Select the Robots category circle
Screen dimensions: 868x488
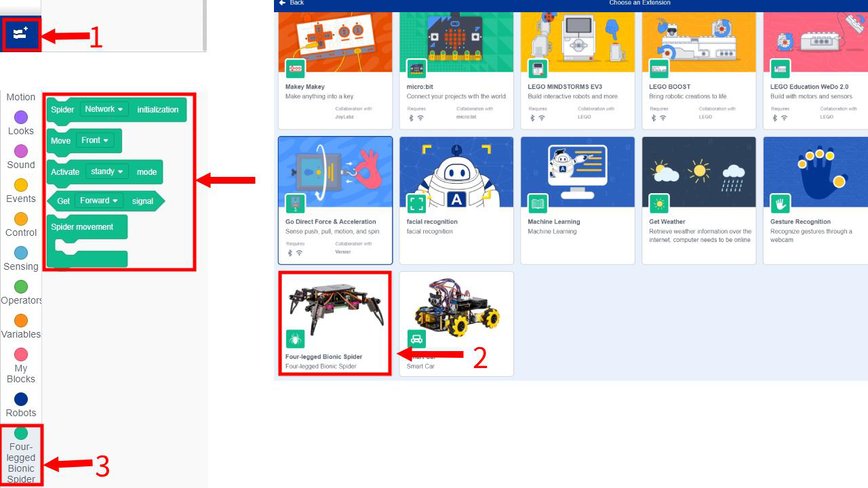(21, 399)
